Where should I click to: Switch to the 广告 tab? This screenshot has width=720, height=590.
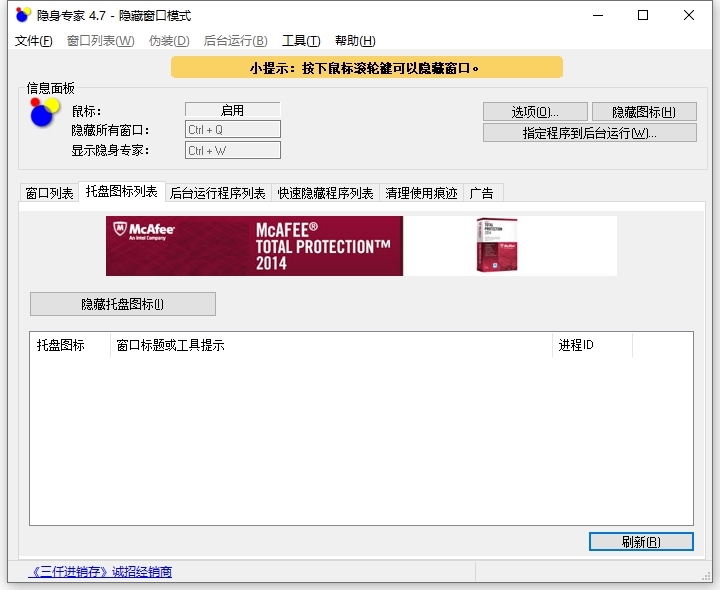pos(482,193)
